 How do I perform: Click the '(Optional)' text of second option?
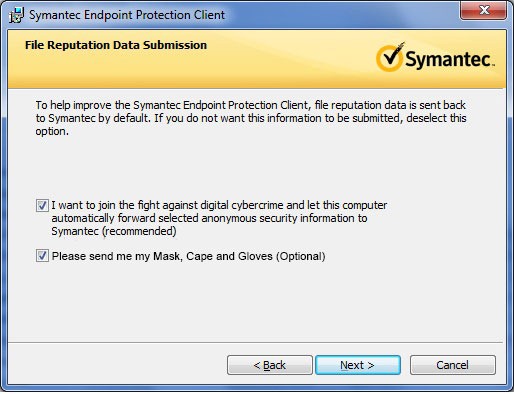(x=301, y=256)
